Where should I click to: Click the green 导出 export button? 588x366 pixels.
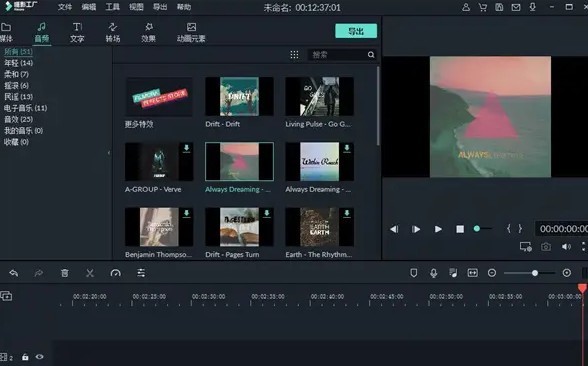tap(356, 31)
